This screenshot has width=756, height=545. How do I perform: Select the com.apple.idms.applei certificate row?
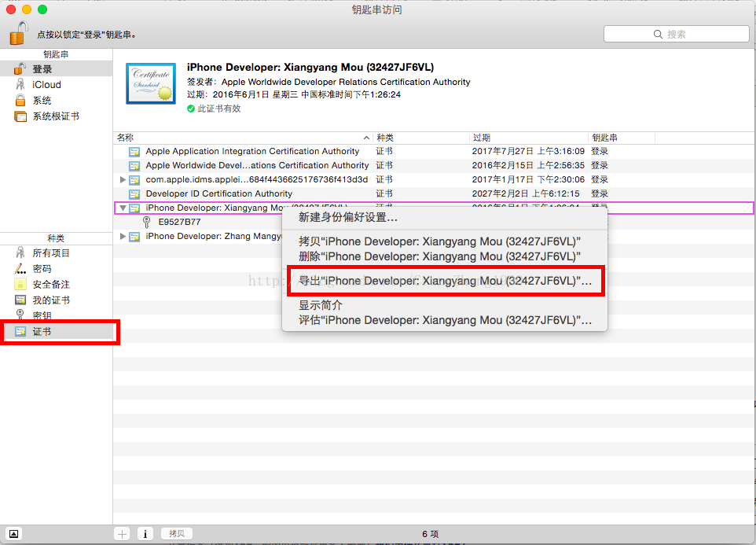coord(434,179)
